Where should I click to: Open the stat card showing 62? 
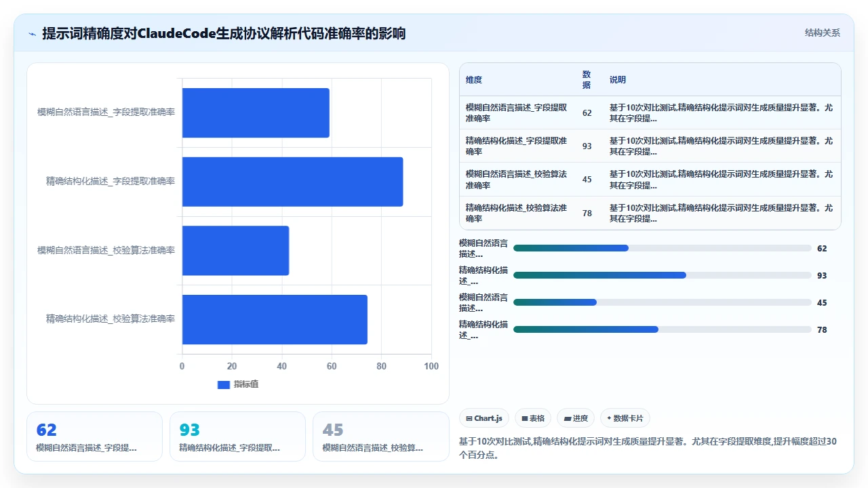(x=94, y=436)
